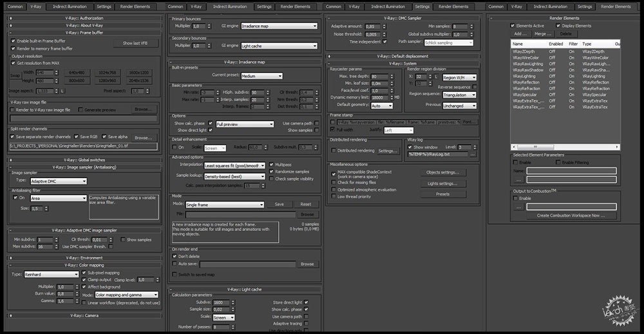This screenshot has width=644, height=334.
Task: Open distributed rendering Settings... button
Action: (388, 151)
